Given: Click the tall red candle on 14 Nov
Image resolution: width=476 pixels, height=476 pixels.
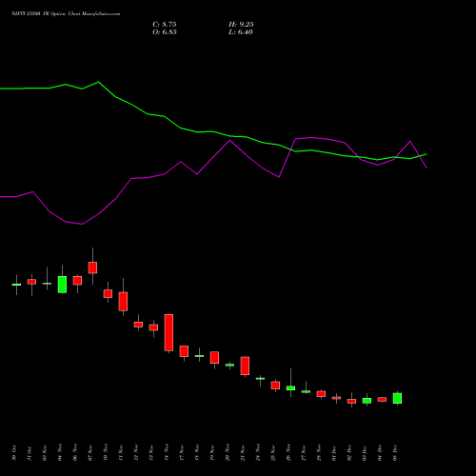Looking at the screenshot, I should coord(169,332).
